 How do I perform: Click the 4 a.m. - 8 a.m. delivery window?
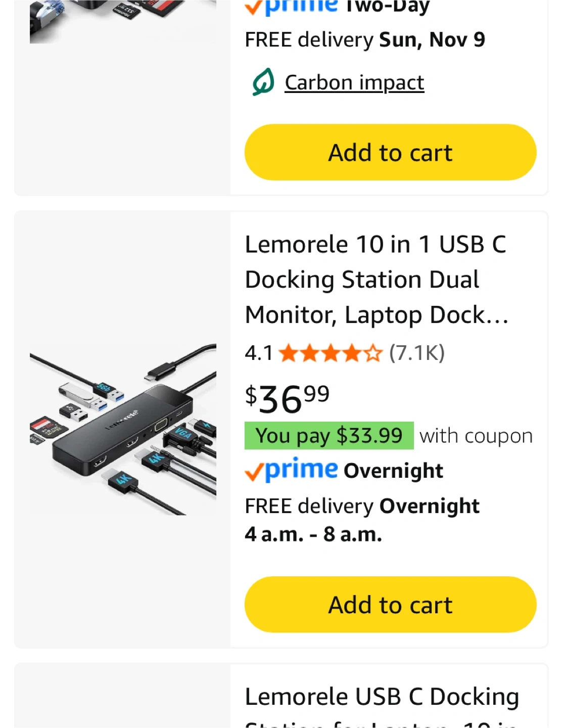pos(313,534)
